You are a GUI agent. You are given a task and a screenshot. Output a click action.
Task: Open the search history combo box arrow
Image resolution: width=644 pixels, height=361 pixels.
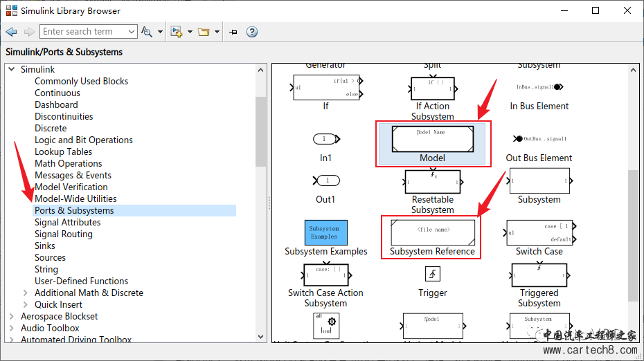pyautogui.click(x=132, y=32)
